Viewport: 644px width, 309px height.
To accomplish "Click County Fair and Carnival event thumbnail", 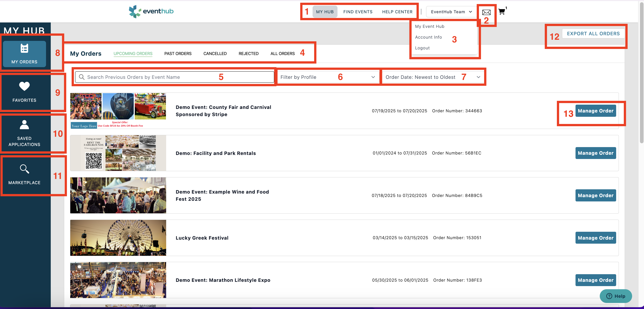I will tap(118, 111).
